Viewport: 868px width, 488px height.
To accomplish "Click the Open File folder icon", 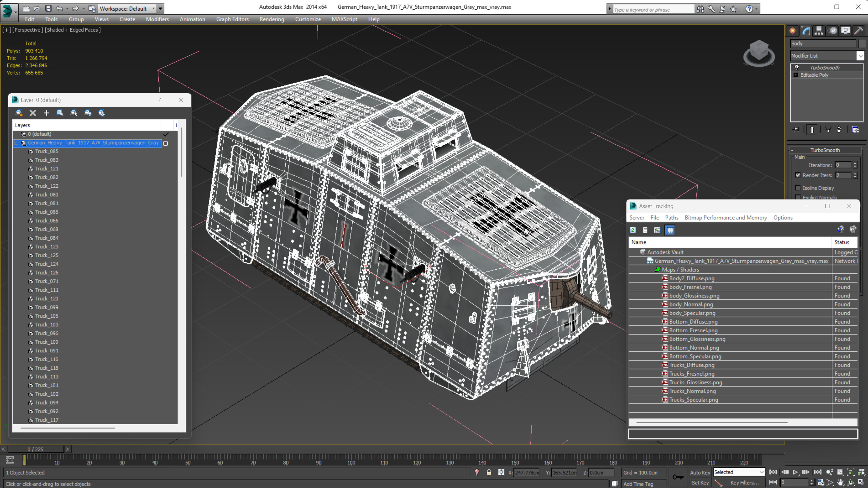I will (x=37, y=9).
